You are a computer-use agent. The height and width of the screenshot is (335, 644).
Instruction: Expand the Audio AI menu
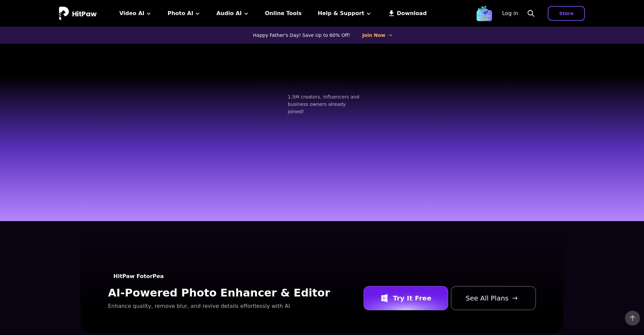(232, 13)
